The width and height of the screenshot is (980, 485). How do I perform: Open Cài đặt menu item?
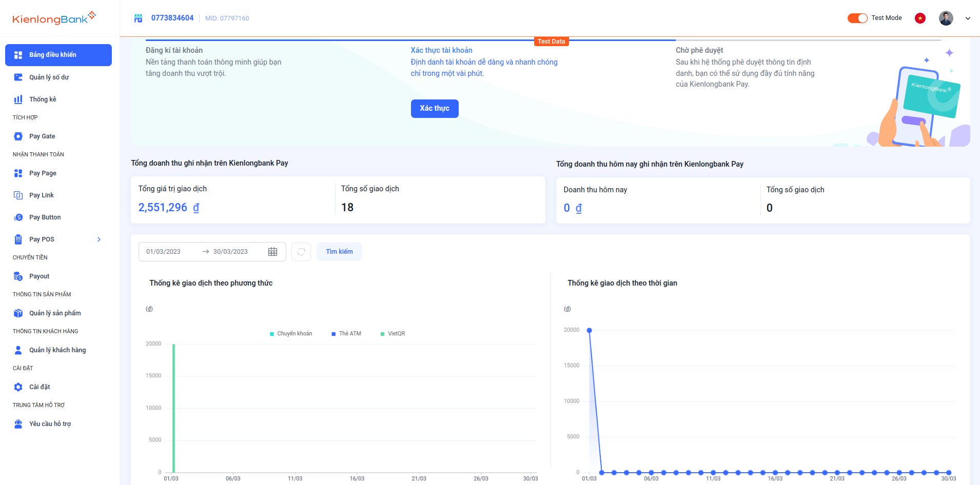tap(58, 387)
